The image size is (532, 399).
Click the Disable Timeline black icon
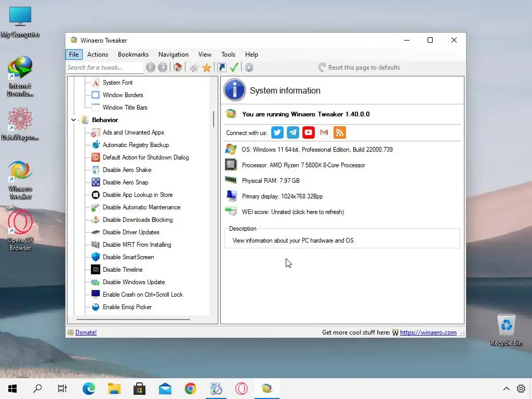pyautogui.click(x=96, y=270)
